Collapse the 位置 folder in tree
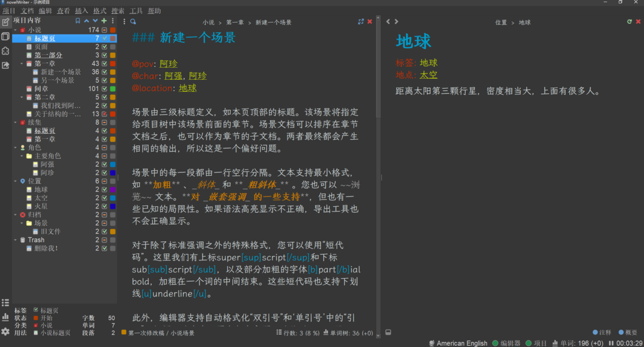 [16, 181]
